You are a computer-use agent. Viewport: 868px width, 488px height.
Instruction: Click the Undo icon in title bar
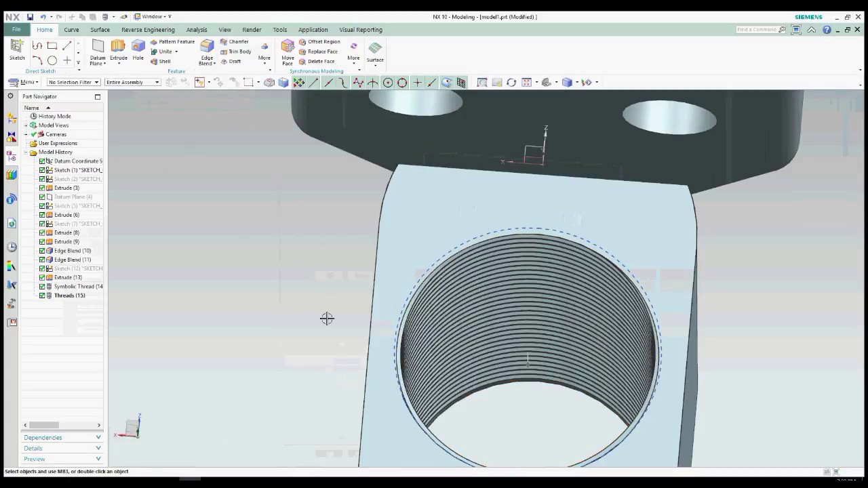click(x=43, y=17)
